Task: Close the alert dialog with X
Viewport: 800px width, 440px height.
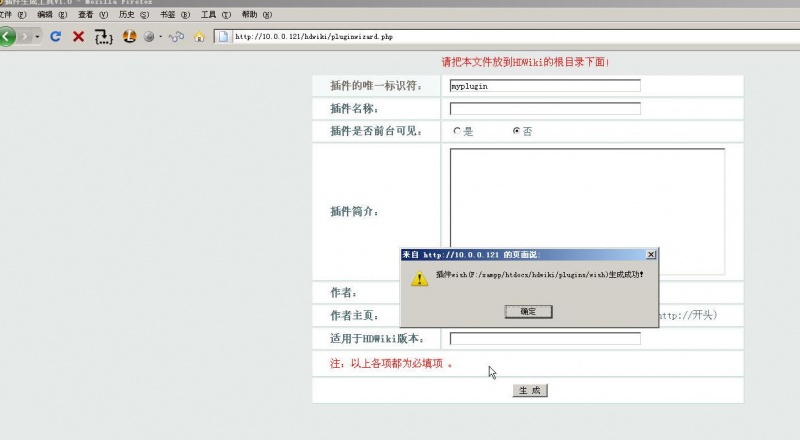Action: pos(651,254)
